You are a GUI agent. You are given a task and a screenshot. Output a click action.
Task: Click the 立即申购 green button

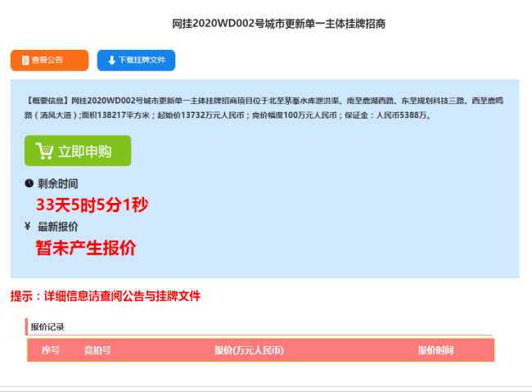click(x=78, y=151)
